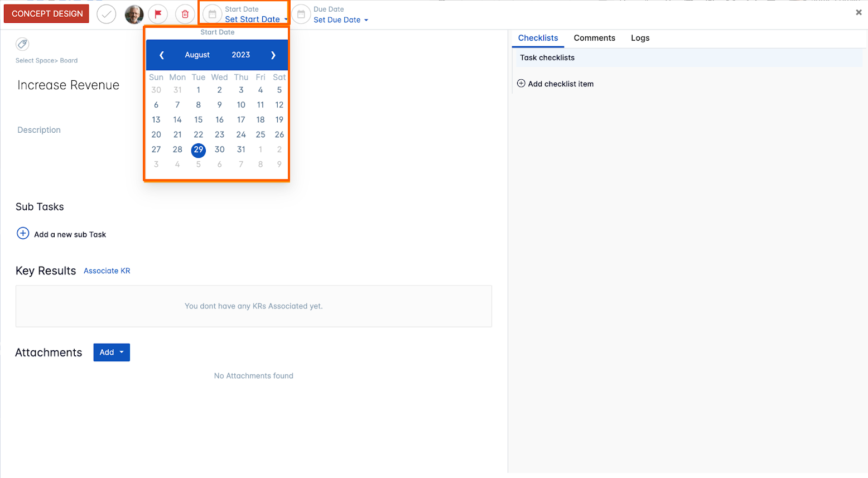868x478 pixels.
Task: Switch to the Comments tab
Action: tap(594, 38)
